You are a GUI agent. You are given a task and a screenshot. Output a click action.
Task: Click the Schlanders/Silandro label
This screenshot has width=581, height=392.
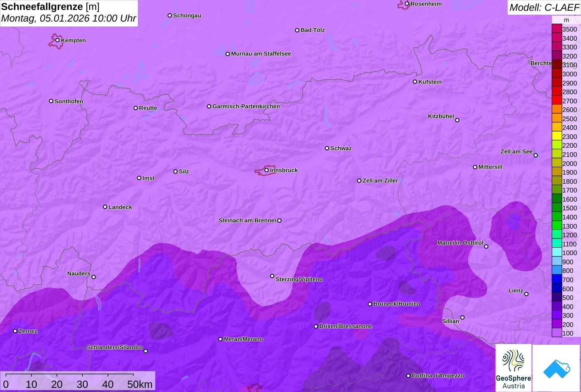[115, 347]
